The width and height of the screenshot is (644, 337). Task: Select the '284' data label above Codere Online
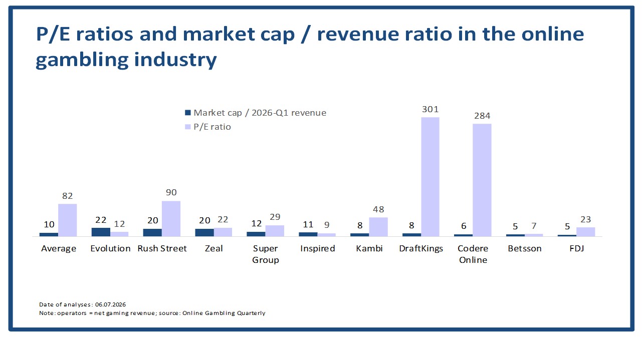(x=482, y=116)
